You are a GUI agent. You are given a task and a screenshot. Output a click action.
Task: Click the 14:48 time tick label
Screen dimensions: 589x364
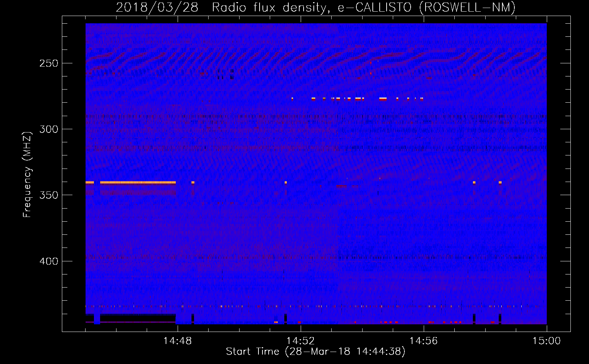point(178,341)
